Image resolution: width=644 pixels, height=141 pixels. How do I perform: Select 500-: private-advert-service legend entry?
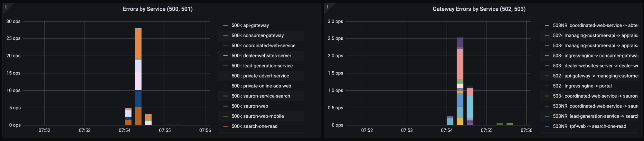[x=260, y=76]
